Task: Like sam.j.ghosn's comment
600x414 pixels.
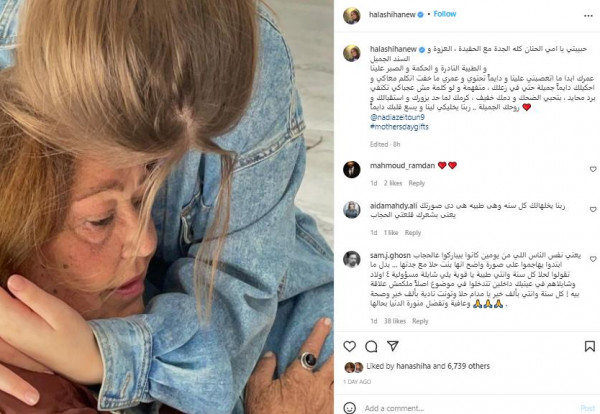Action: point(593,259)
